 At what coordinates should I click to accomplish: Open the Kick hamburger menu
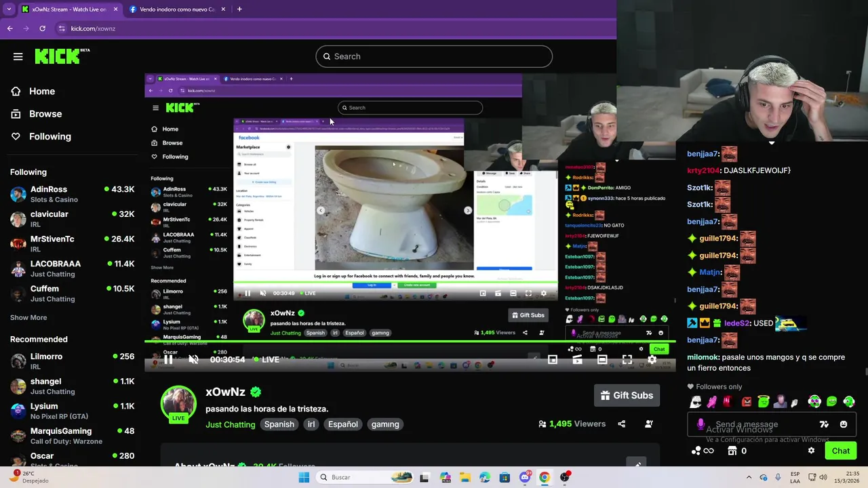pos(18,57)
